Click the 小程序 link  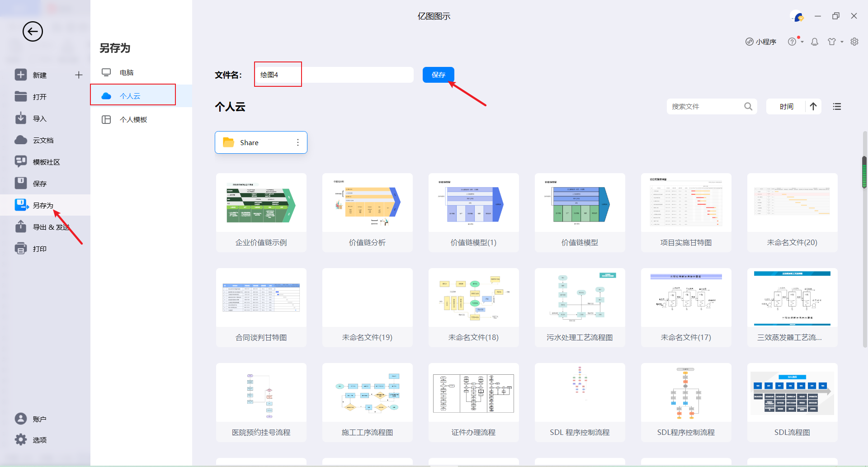point(761,42)
